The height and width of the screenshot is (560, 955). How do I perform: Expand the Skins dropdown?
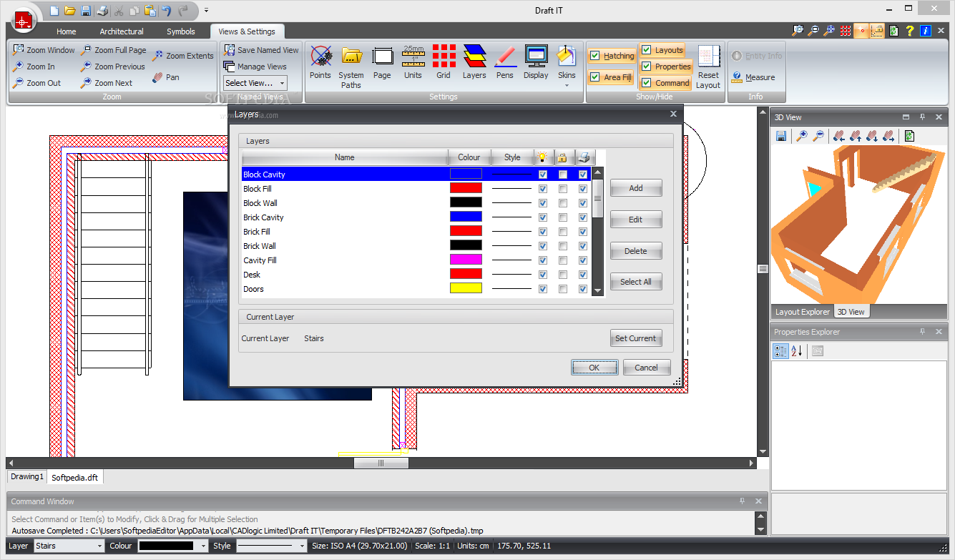(x=567, y=86)
